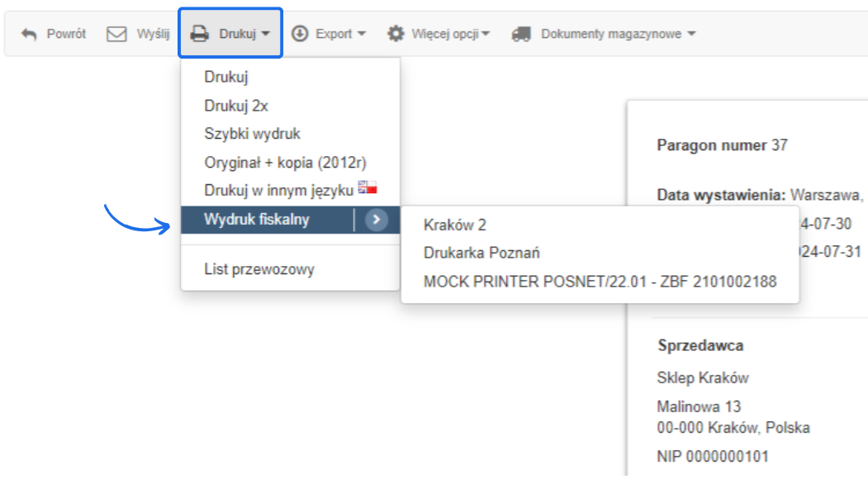Click the Export download arrow icon
Screen dimensions: 868x479
(x=300, y=34)
